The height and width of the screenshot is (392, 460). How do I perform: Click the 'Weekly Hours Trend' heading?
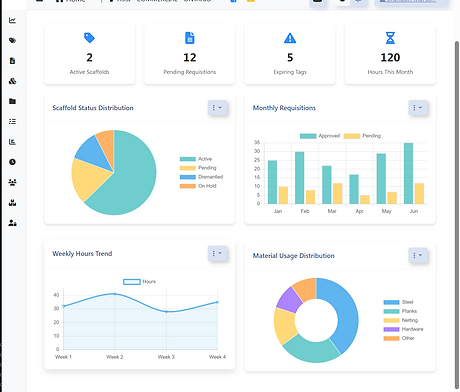(x=82, y=254)
